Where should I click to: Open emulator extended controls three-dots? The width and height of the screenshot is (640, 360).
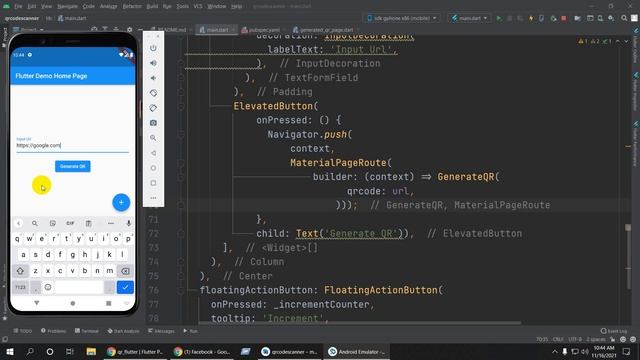pos(153,198)
